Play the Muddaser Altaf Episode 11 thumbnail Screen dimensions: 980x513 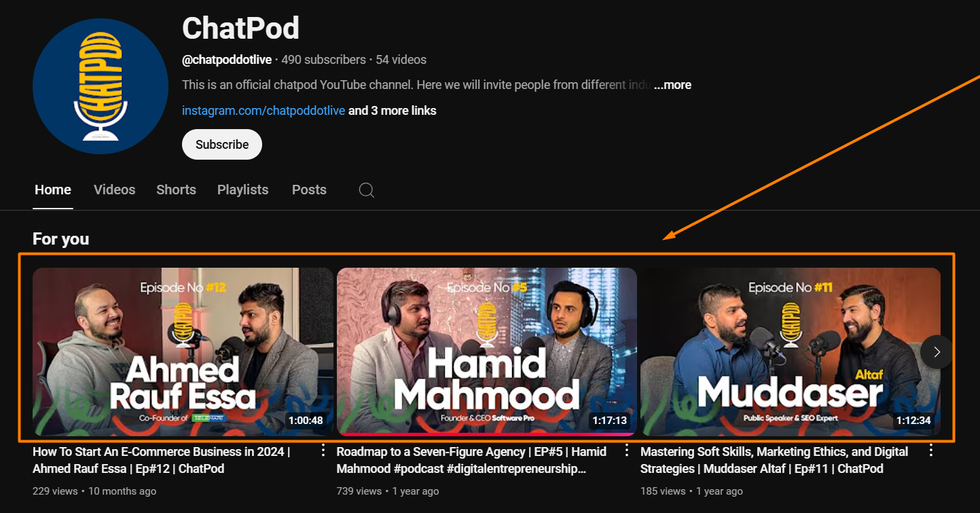click(x=791, y=351)
